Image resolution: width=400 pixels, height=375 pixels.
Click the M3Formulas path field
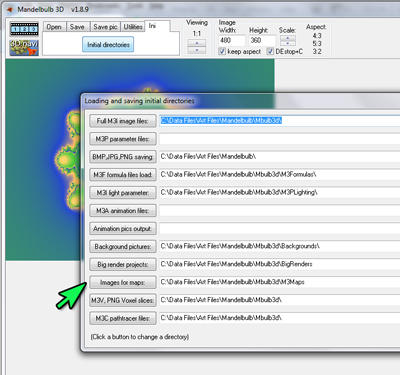279,175
